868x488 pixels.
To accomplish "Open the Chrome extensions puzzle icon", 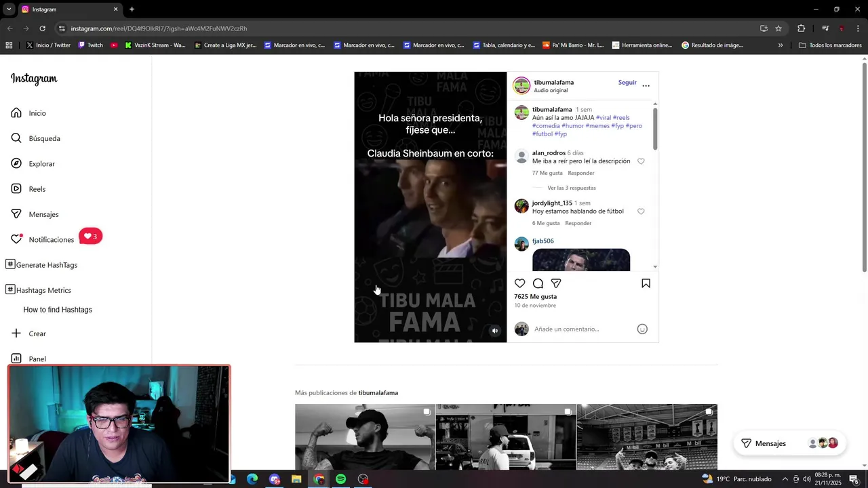I will [x=801, y=28].
